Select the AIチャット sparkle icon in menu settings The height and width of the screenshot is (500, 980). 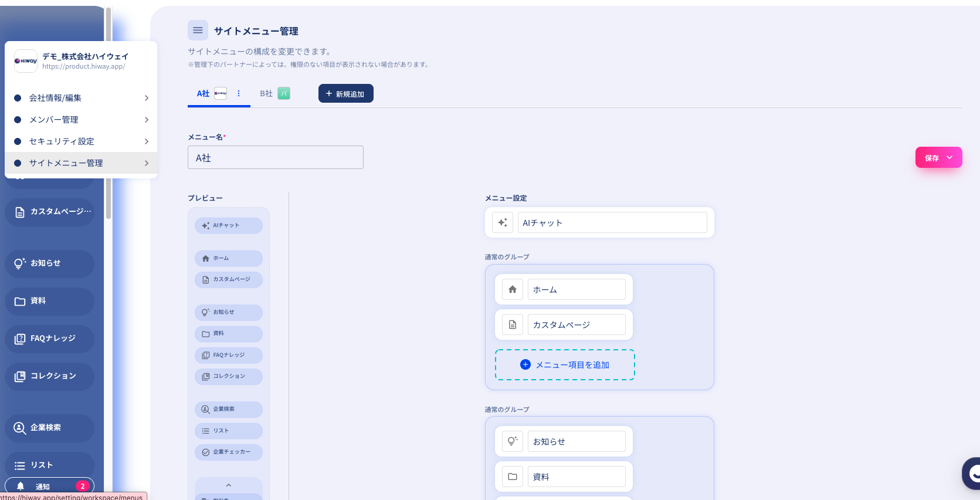(503, 222)
